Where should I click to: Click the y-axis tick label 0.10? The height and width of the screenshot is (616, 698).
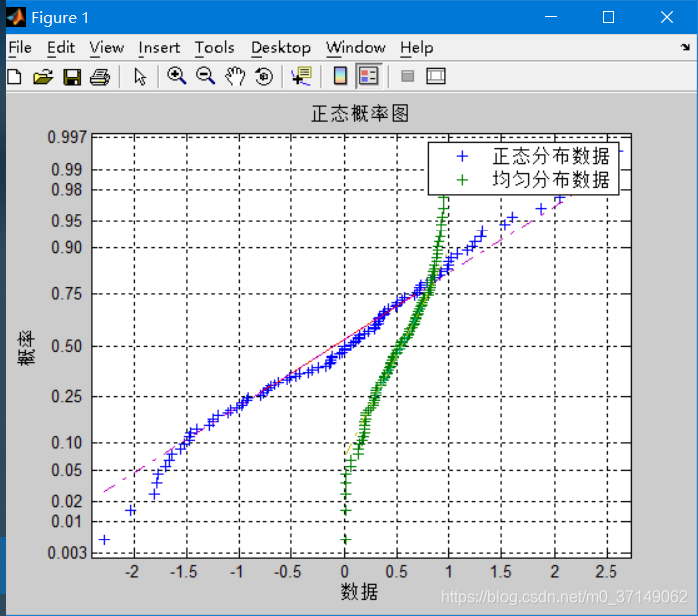coord(67,443)
